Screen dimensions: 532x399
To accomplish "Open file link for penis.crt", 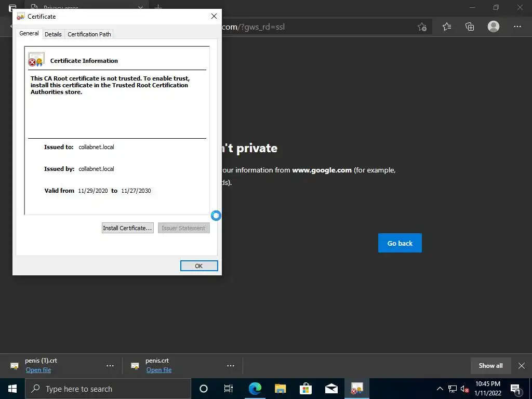I will (159, 370).
